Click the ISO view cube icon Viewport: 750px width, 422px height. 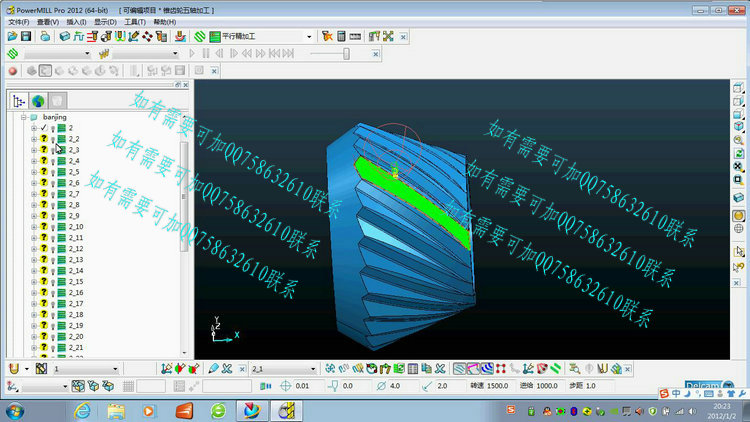coord(739,126)
